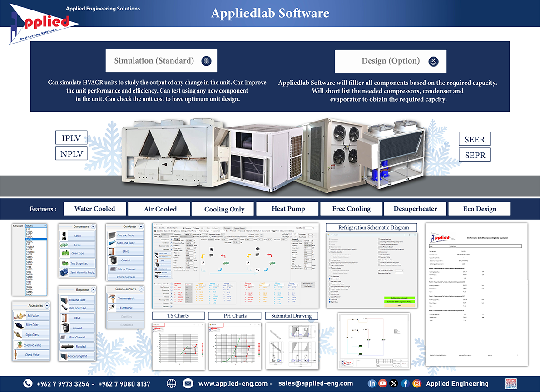
Task: Enable the Oil Separator checkbox
Action: 329,276
